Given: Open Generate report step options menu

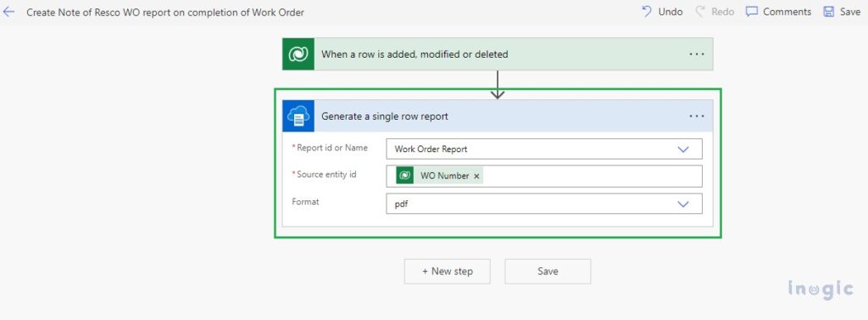Looking at the screenshot, I should 697,116.
